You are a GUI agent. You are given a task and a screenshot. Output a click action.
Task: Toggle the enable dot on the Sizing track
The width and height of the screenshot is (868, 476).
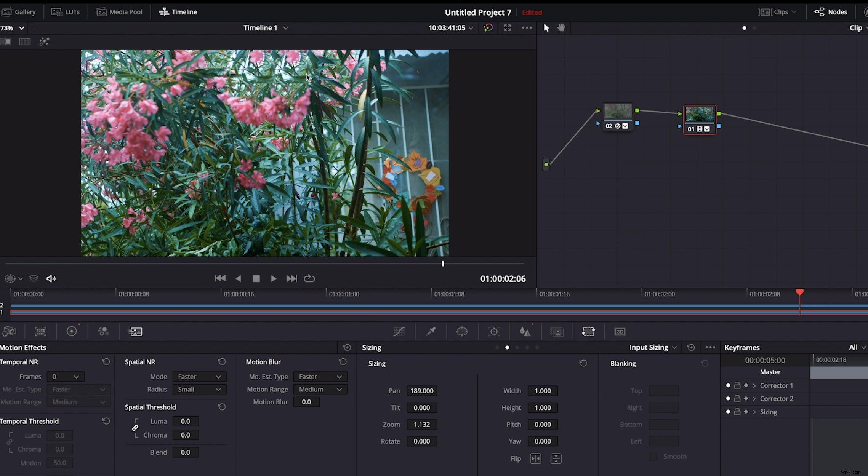click(728, 412)
